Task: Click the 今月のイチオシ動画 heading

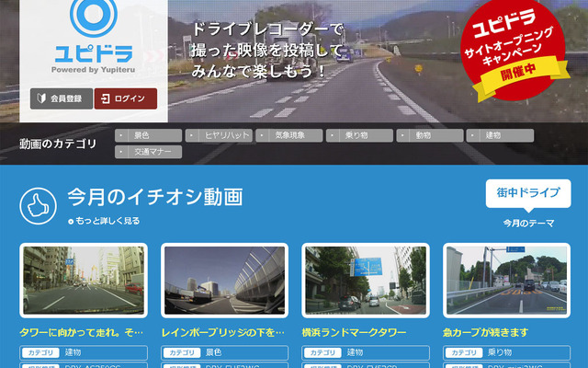Action: pos(155,197)
